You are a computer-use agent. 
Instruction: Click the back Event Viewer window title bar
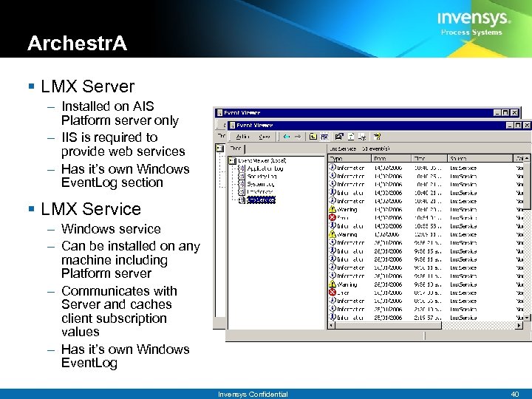[367, 112]
